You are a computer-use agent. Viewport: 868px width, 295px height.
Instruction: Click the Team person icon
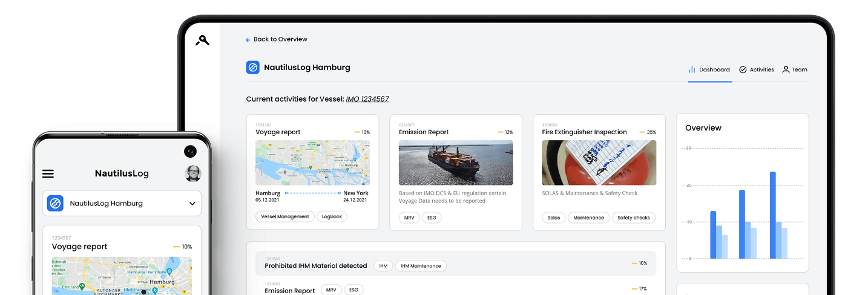[x=786, y=70]
